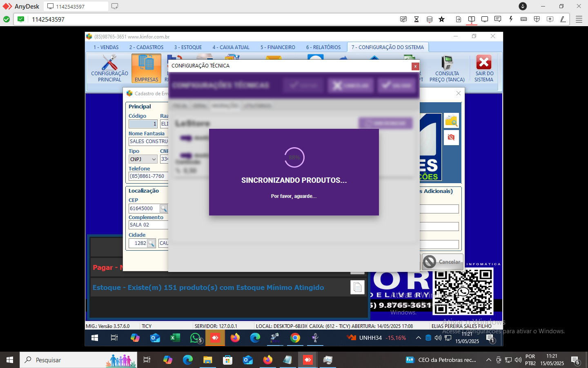Open the 3 - ESTOQUE menu tab
Screen dimensions: 588x368
188,47
